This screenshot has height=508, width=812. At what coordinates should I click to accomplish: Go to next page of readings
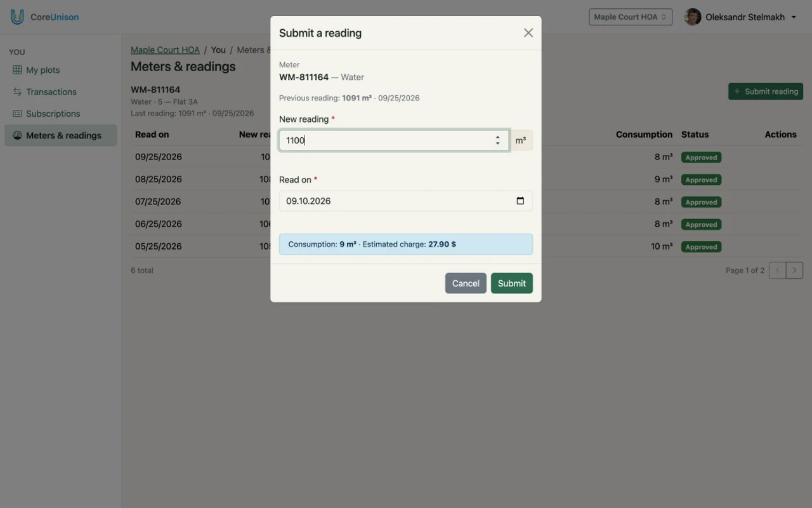pos(794,270)
